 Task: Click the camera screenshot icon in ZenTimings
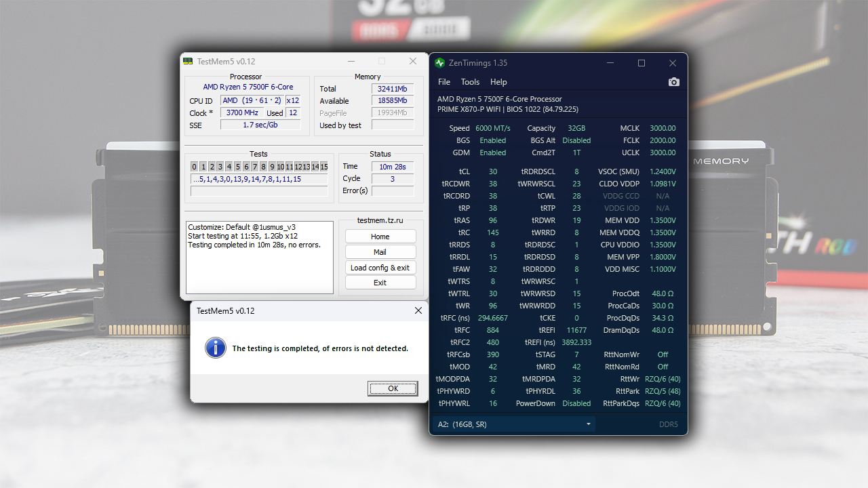tap(673, 82)
